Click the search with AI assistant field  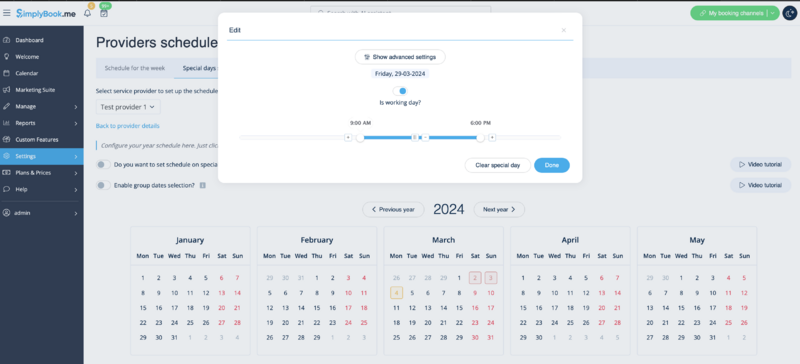pyautogui.click(x=401, y=11)
